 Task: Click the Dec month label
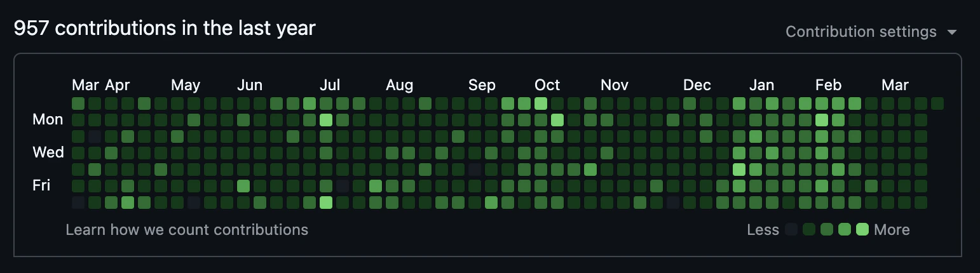point(697,85)
